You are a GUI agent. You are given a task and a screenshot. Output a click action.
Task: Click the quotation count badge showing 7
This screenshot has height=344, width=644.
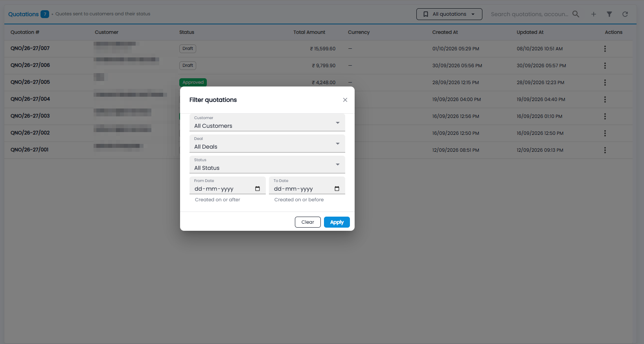[45, 14]
